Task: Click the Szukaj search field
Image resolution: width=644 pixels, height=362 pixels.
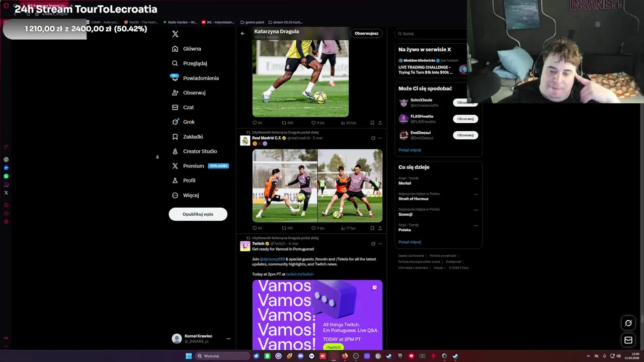Action: click(432, 34)
